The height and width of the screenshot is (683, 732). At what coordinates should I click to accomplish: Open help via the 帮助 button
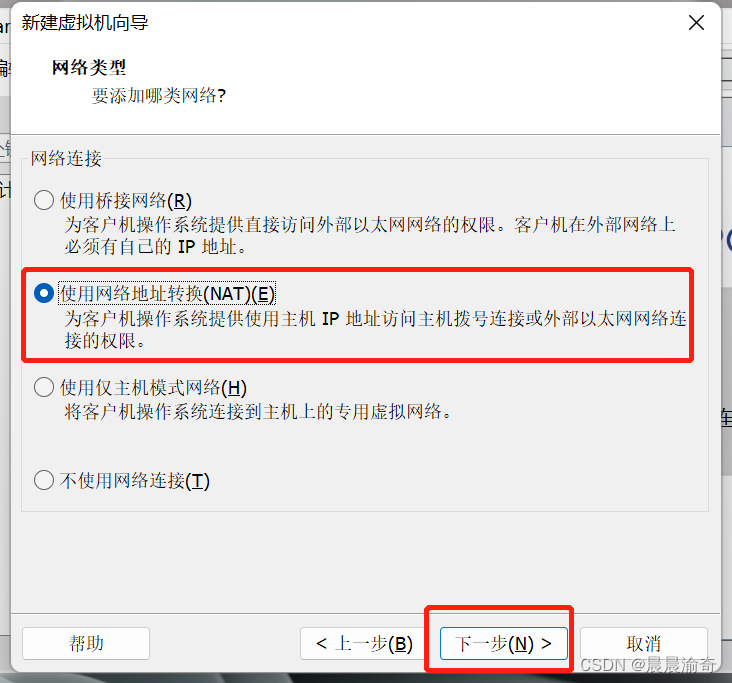point(86,643)
